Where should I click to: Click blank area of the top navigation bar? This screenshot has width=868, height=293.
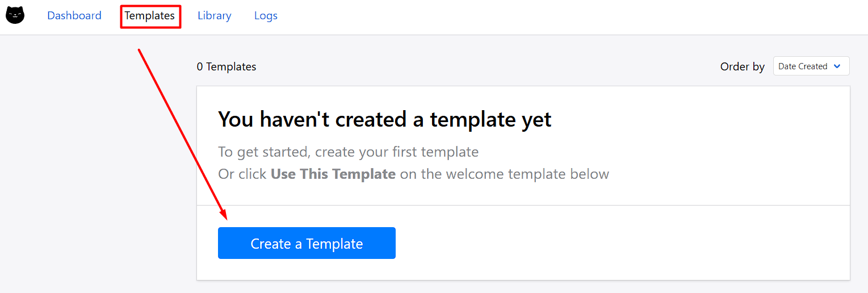[x=568, y=17]
